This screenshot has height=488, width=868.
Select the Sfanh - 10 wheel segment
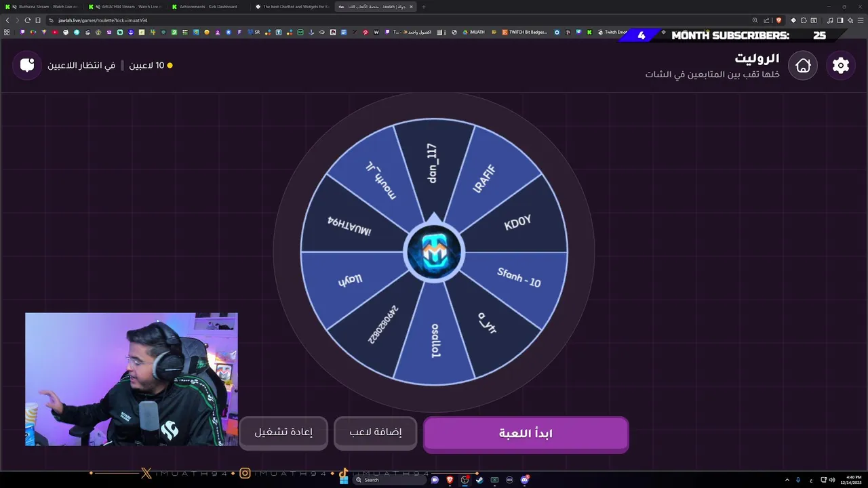click(519, 277)
